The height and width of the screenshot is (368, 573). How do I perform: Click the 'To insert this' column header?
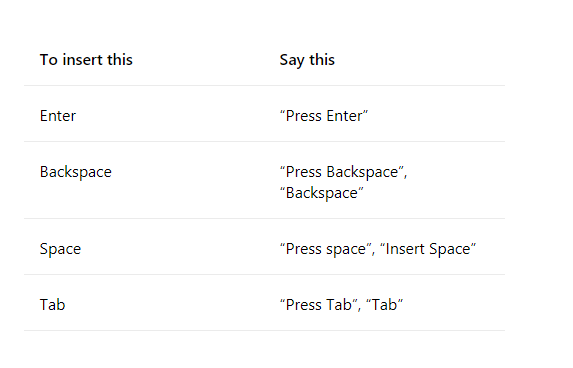click(86, 60)
